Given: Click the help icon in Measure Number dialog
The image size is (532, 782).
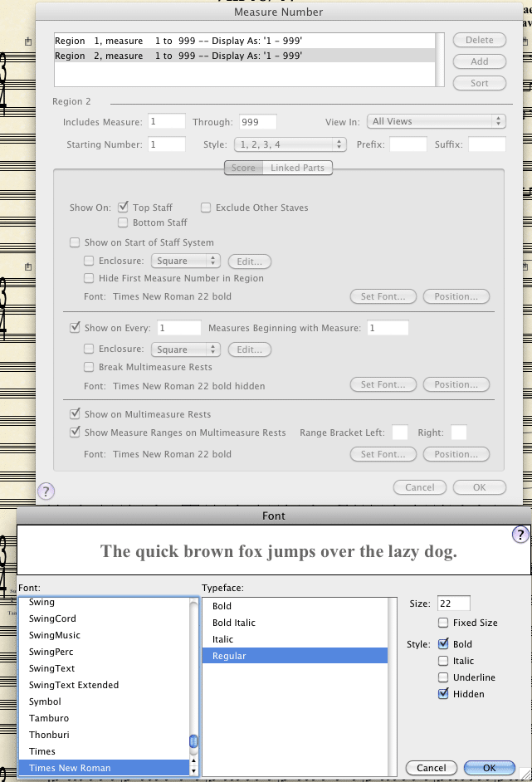Looking at the screenshot, I should [46, 491].
